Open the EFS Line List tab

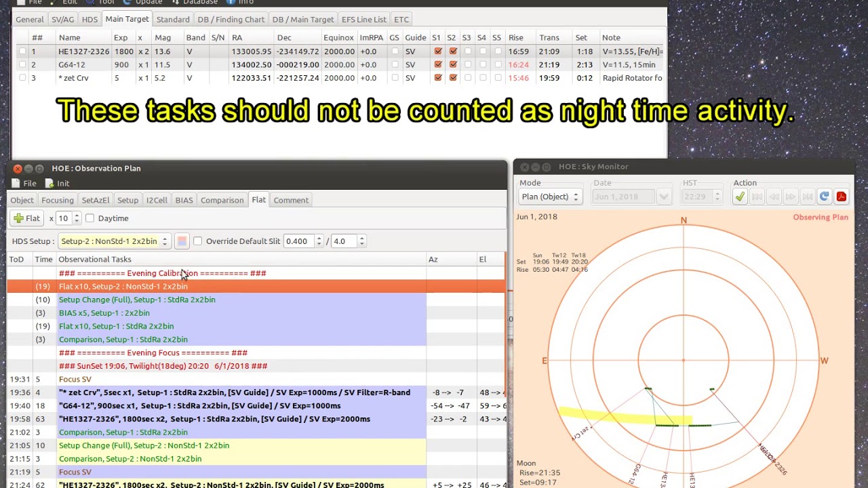point(364,20)
